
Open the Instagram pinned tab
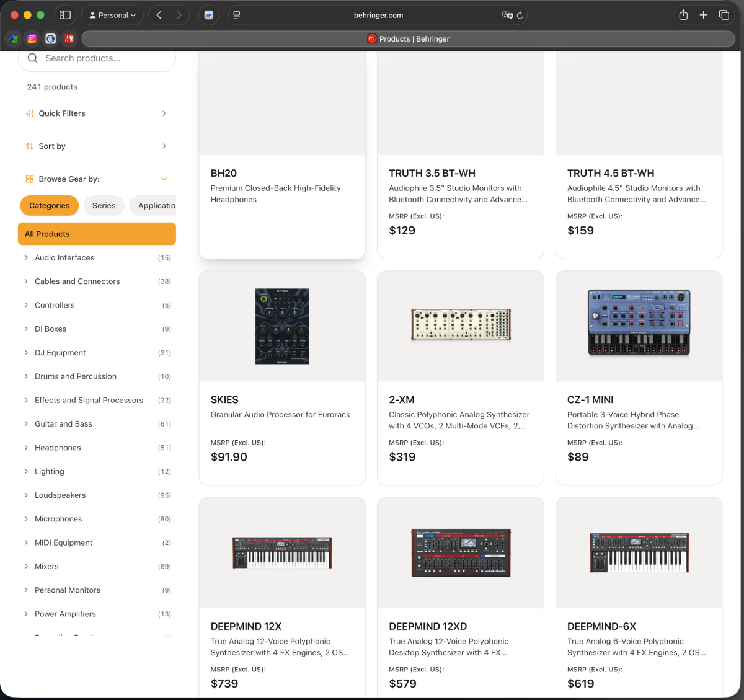tap(32, 38)
